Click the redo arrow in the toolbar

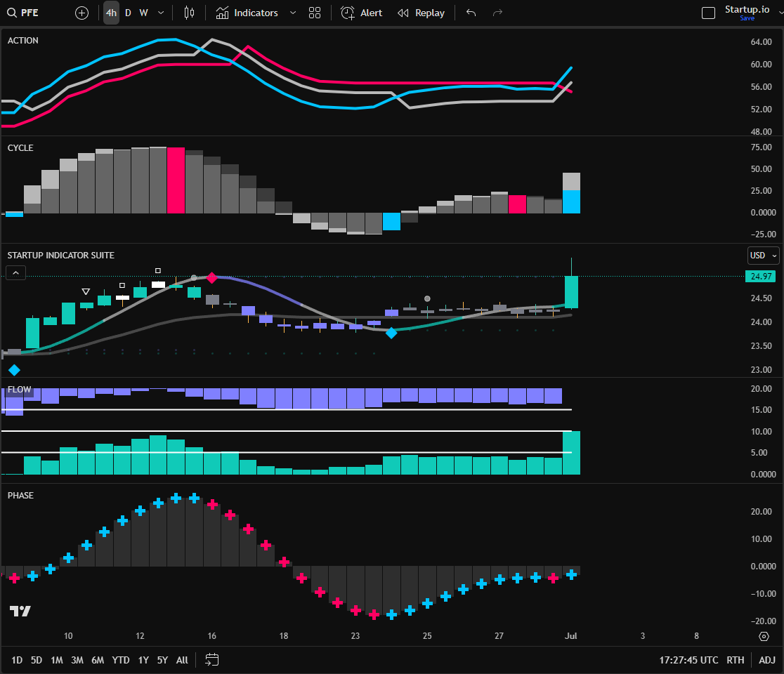tap(497, 12)
